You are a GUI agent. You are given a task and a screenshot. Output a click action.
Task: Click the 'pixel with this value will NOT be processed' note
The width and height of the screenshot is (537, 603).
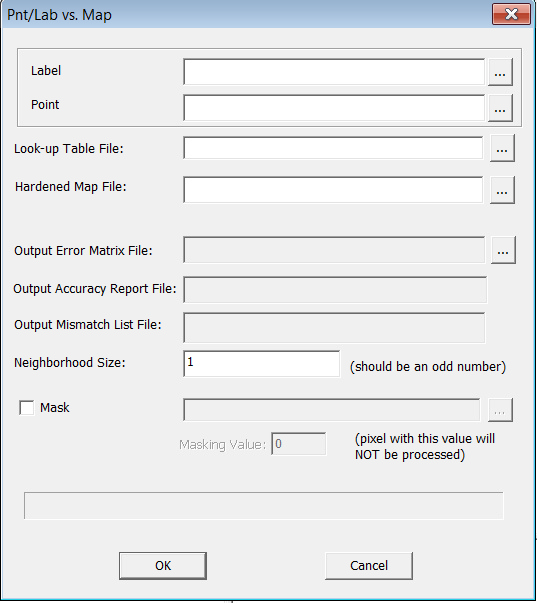(x=425, y=446)
